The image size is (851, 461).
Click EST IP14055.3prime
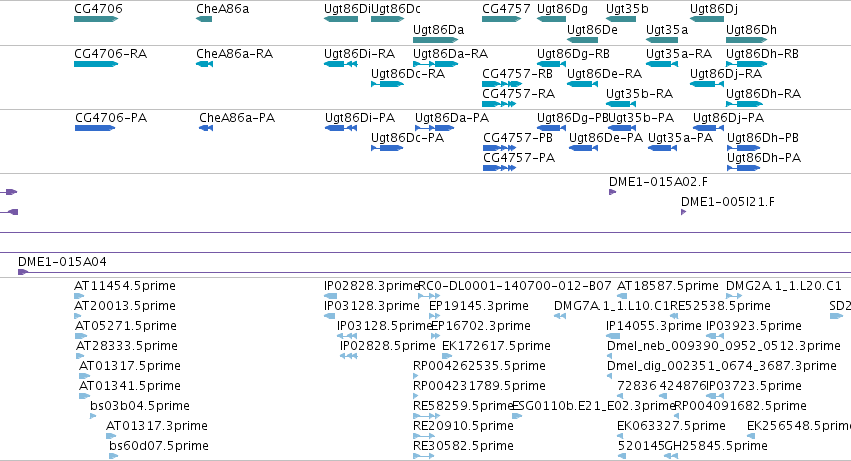[613, 336]
